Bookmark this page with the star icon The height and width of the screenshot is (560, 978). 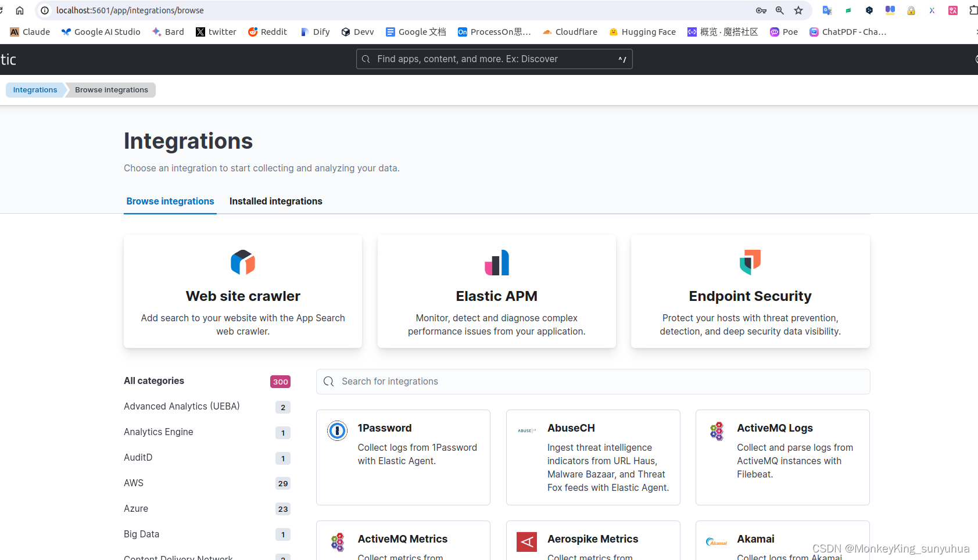tap(798, 10)
